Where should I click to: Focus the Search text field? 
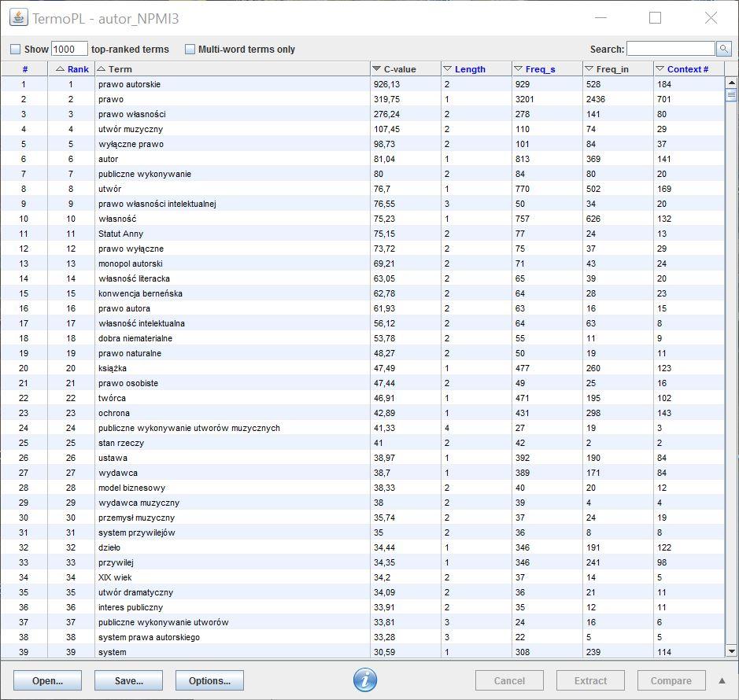(671, 49)
